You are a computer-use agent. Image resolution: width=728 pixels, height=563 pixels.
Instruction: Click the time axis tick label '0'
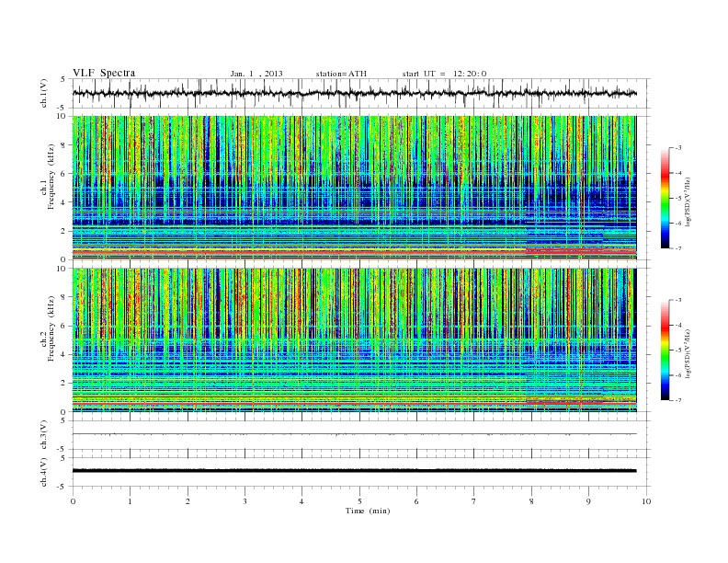pyautogui.click(x=73, y=501)
